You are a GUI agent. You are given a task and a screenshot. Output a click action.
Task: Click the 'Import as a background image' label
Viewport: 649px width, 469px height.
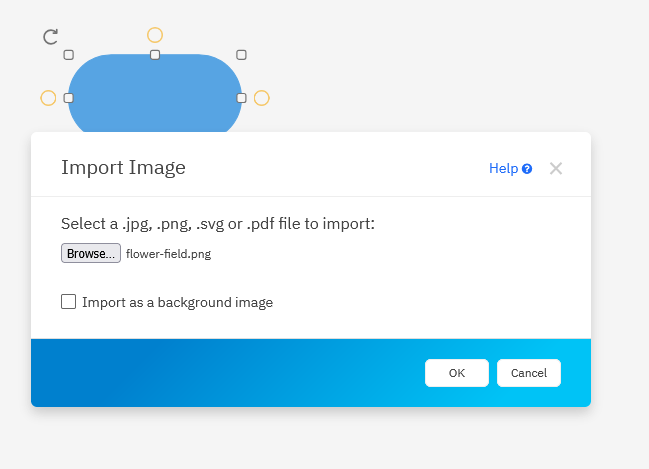coord(177,302)
